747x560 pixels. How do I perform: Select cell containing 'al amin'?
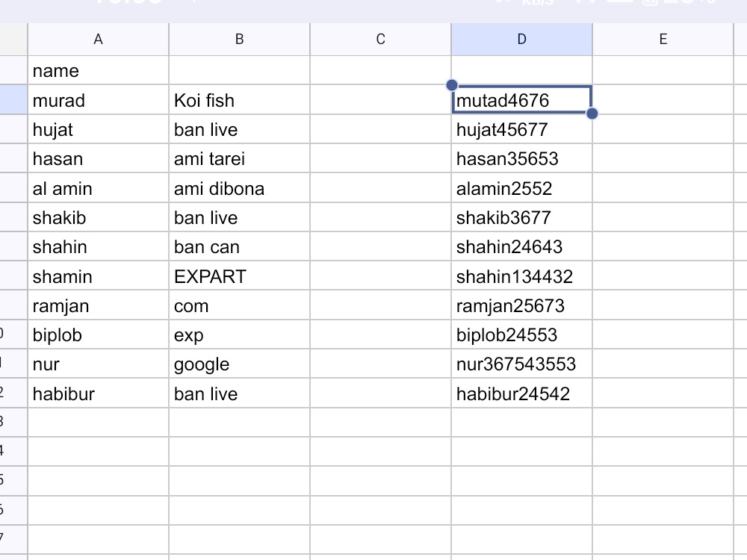[98, 188]
